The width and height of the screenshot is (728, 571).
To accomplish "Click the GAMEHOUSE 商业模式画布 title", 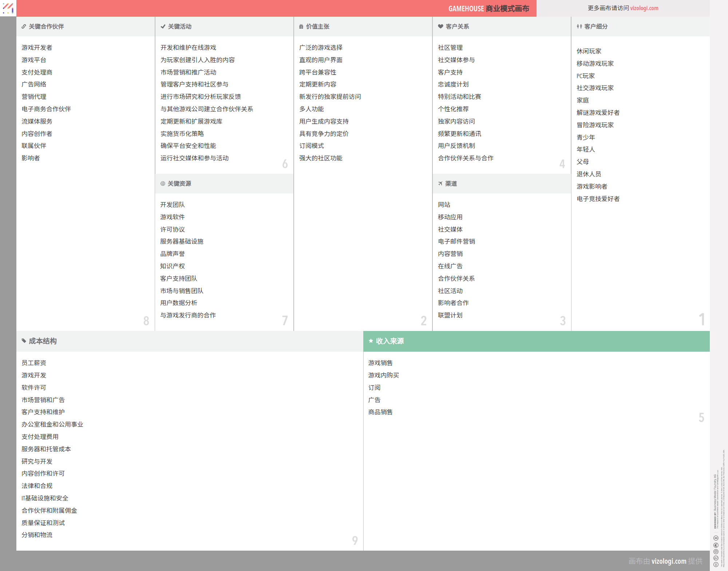I will coord(488,9).
